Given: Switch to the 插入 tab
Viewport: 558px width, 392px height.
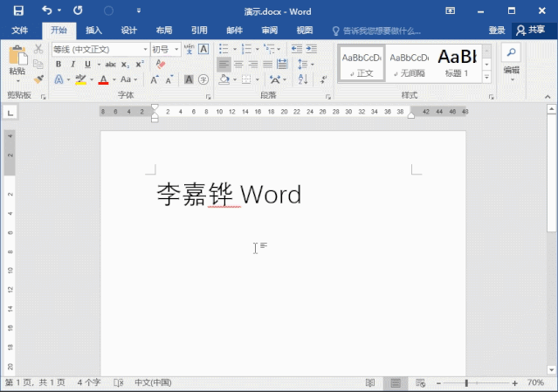Looking at the screenshot, I should 94,31.
